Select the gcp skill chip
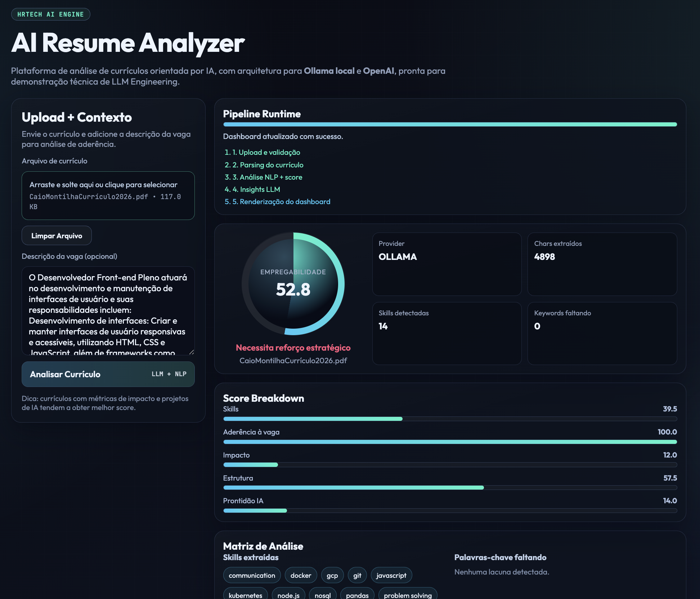 coord(332,575)
